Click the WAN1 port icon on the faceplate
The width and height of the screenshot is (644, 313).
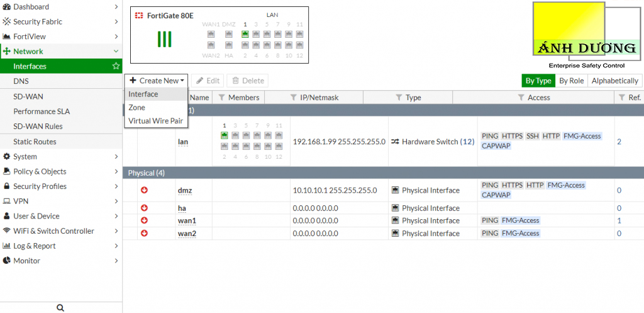point(211,34)
